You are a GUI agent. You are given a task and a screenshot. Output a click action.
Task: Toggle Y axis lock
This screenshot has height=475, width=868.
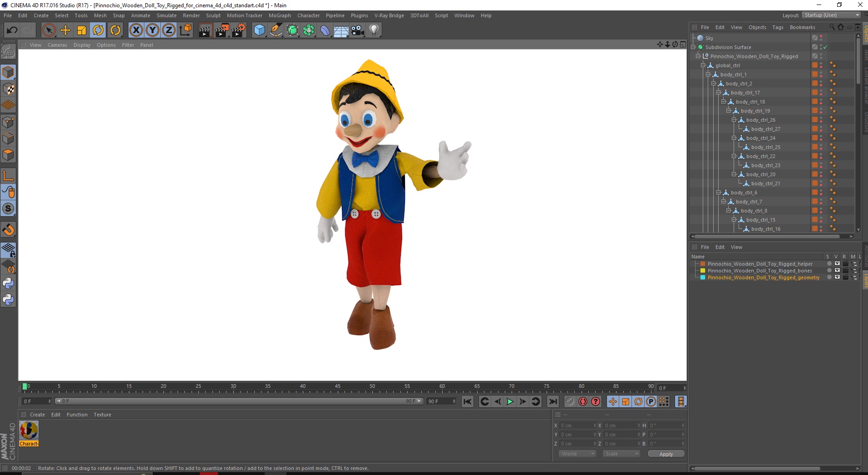coord(153,30)
